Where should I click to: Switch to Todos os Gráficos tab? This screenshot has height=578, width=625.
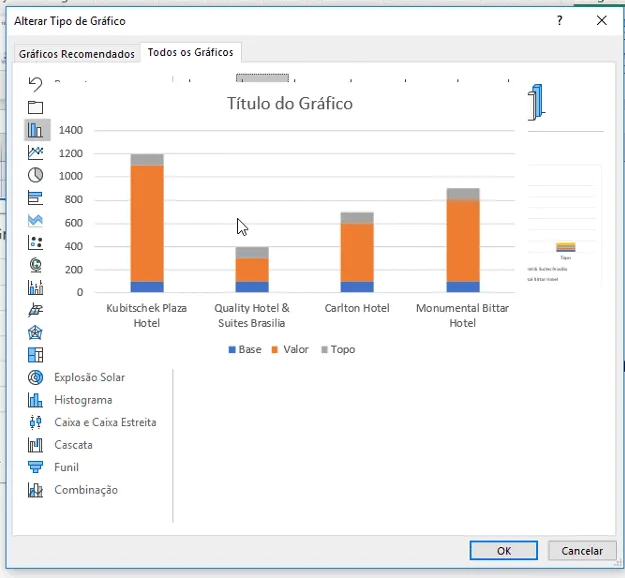pyautogui.click(x=191, y=52)
